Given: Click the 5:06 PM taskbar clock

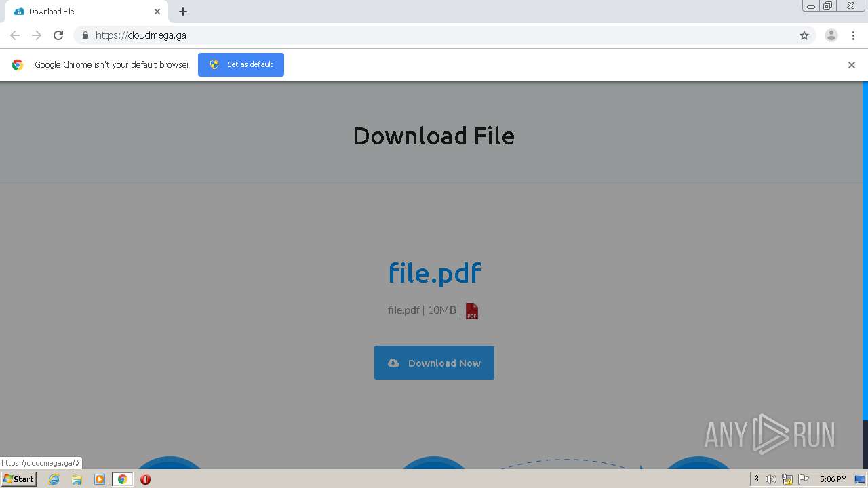Looking at the screenshot, I should point(833,479).
